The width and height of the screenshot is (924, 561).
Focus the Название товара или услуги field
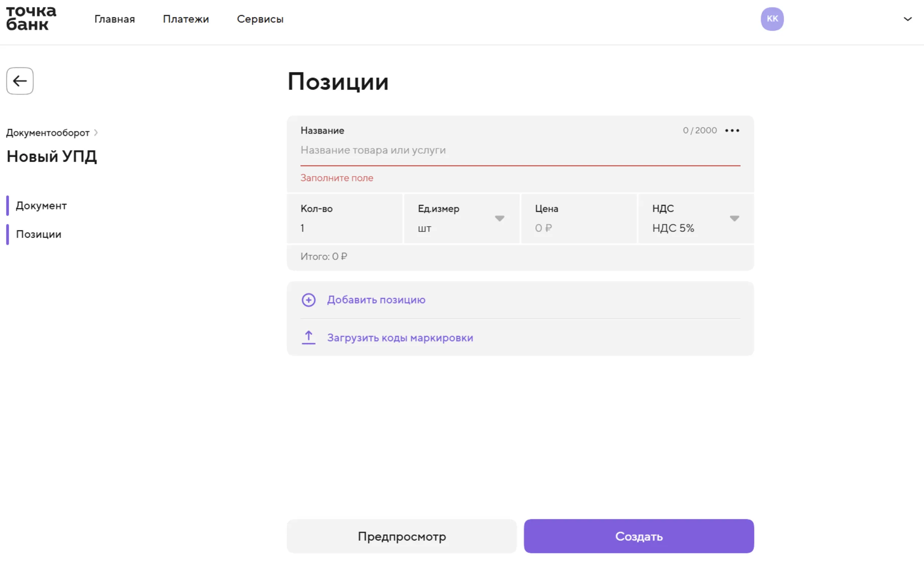click(520, 150)
